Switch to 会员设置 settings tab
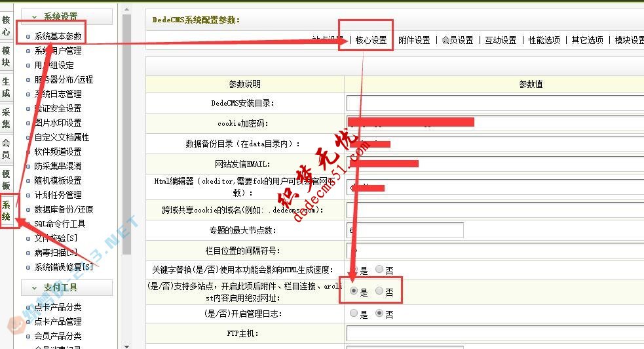 (x=457, y=40)
